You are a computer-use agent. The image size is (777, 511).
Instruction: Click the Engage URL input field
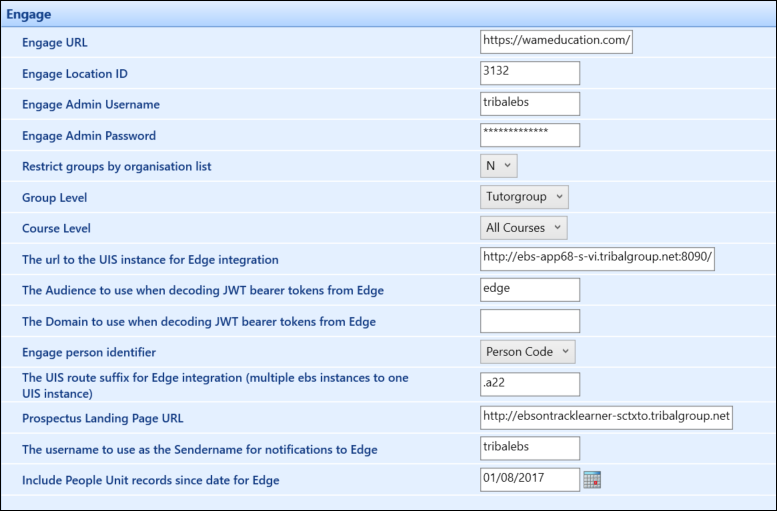coord(556,42)
